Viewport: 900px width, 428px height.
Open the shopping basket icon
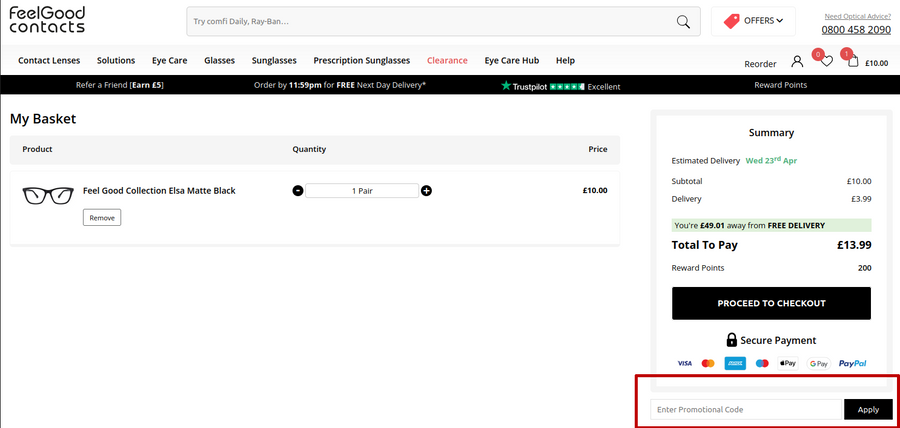852,61
